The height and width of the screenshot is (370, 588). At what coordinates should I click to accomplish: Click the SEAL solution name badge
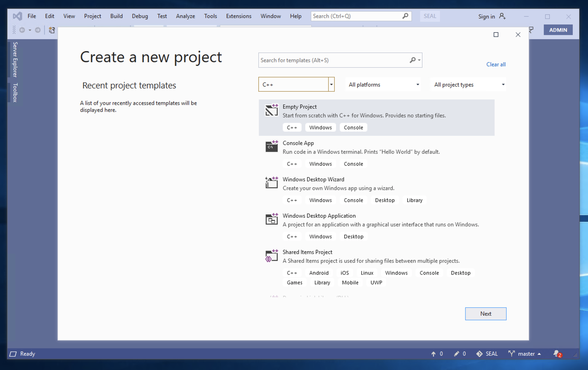pos(430,16)
